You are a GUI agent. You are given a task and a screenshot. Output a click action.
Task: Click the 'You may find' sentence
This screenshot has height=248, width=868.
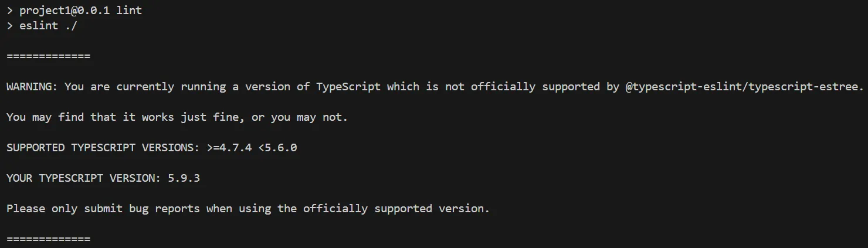pyautogui.click(x=45, y=117)
